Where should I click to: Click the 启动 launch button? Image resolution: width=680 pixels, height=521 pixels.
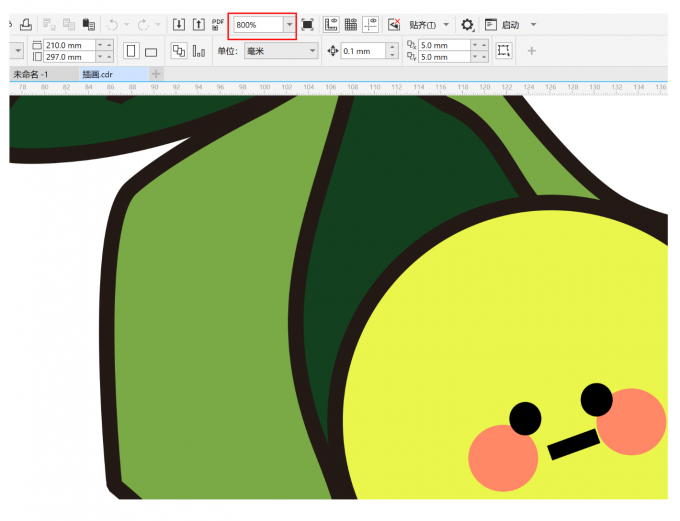(x=510, y=25)
